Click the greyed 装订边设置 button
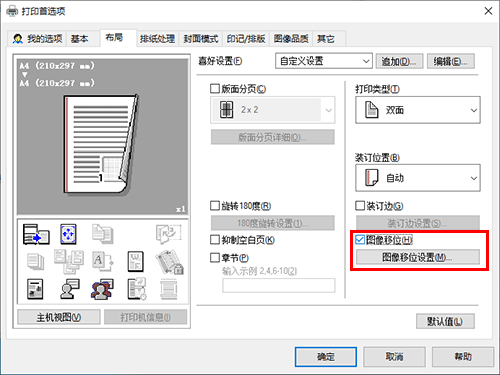The height and width of the screenshot is (375, 500). [x=418, y=223]
